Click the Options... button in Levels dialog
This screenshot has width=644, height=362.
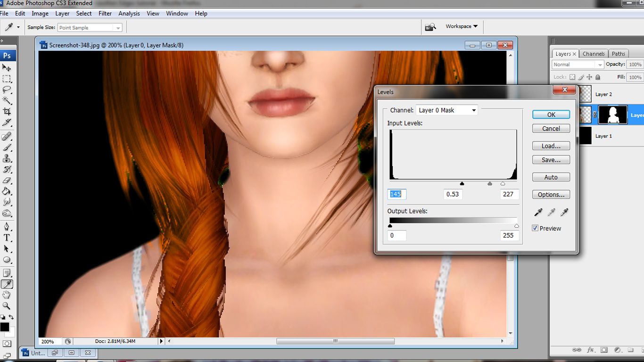point(551,195)
